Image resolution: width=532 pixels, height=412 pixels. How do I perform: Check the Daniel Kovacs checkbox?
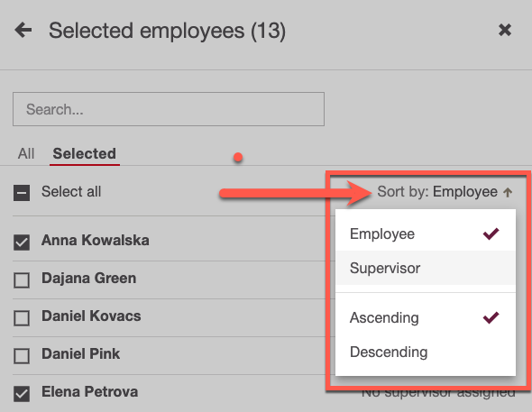coord(22,318)
